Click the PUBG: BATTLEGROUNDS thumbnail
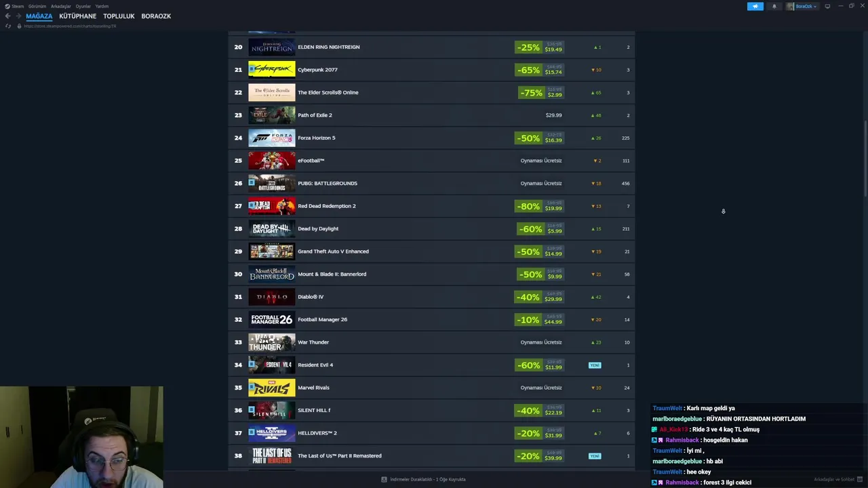This screenshot has height=488, width=868. click(272, 183)
